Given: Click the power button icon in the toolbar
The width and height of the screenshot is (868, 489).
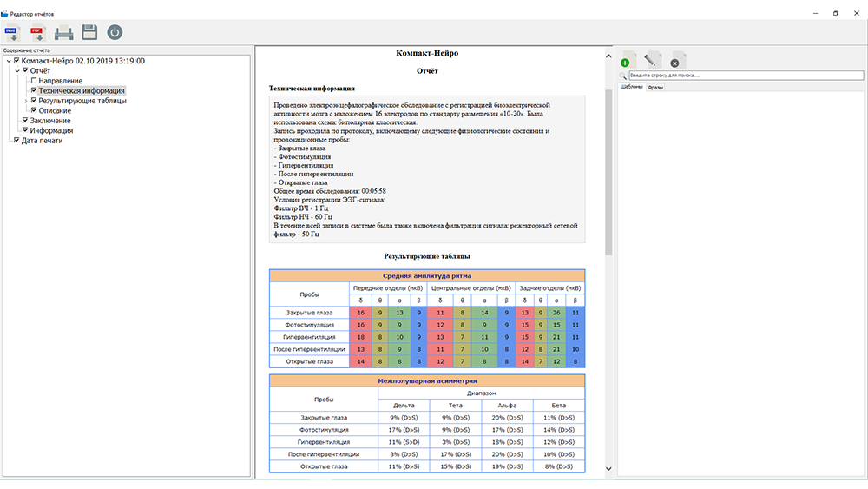Looking at the screenshot, I should 115,33.
